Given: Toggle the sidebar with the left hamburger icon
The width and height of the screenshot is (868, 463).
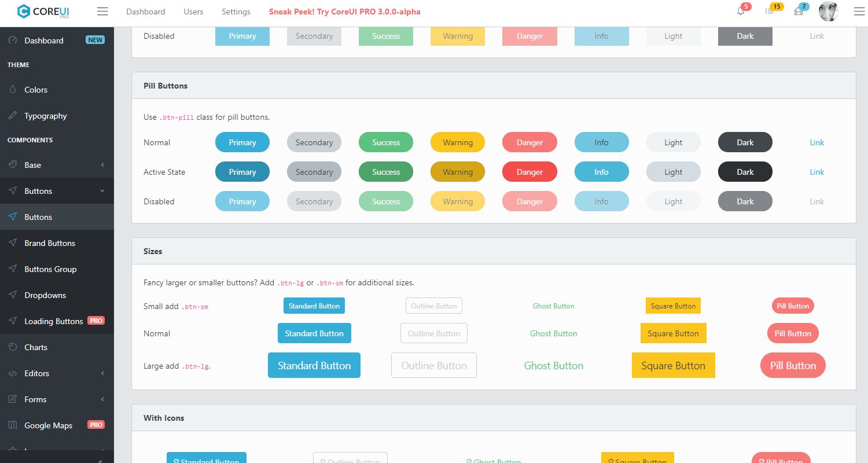Looking at the screenshot, I should pos(102,11).
